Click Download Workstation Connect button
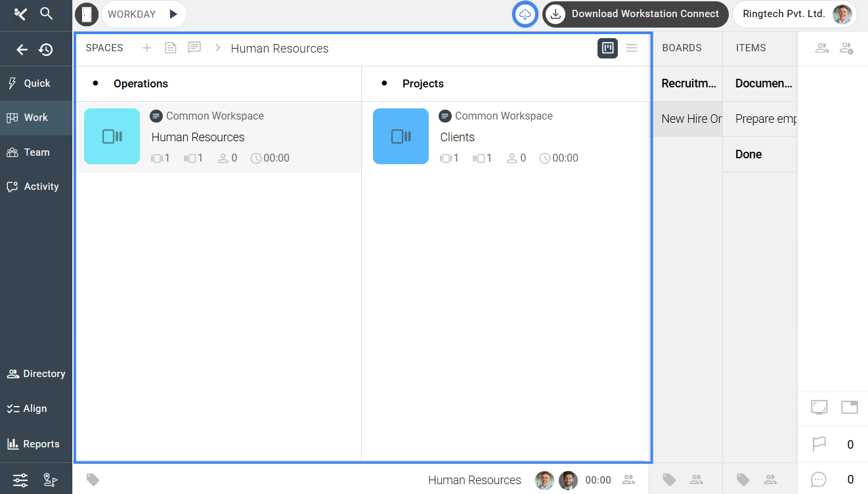 click(x=635, y=14)
